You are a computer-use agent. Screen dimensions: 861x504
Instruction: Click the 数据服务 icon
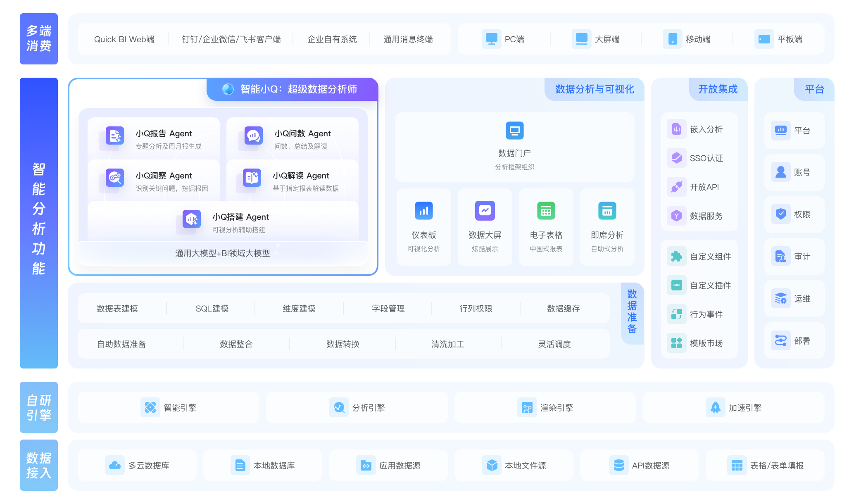pos(676,216)
